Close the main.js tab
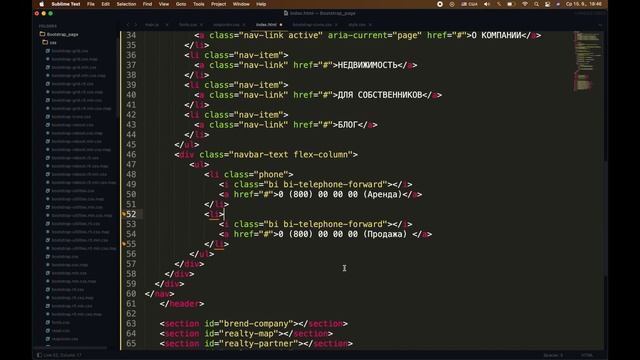 [167, 25]
